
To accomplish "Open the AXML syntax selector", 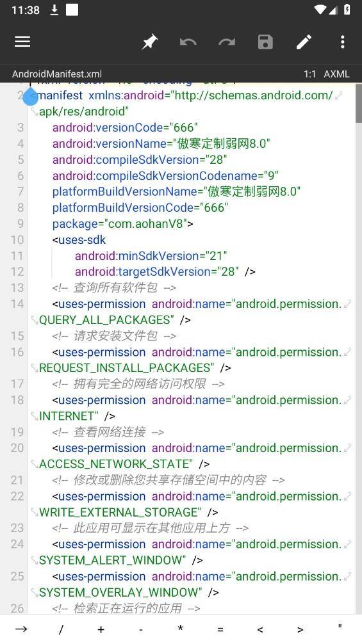I will tap(336, 74).
